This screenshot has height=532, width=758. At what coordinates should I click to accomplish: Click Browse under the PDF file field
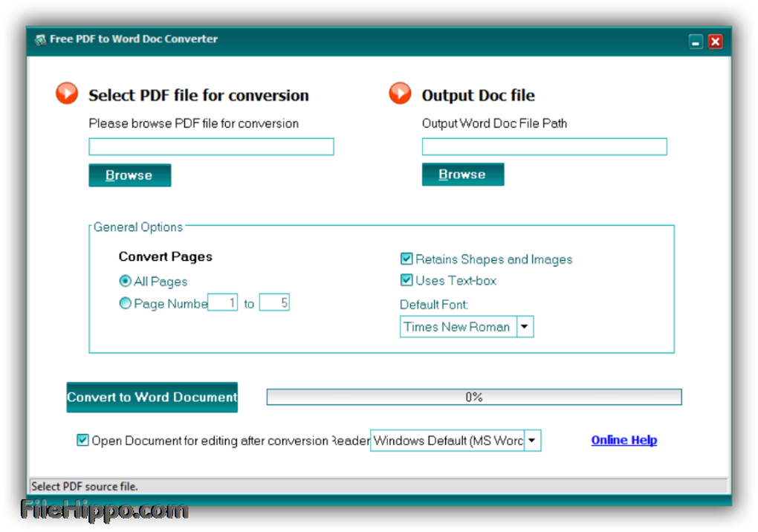pyautogui.click(x=129, y=175)
